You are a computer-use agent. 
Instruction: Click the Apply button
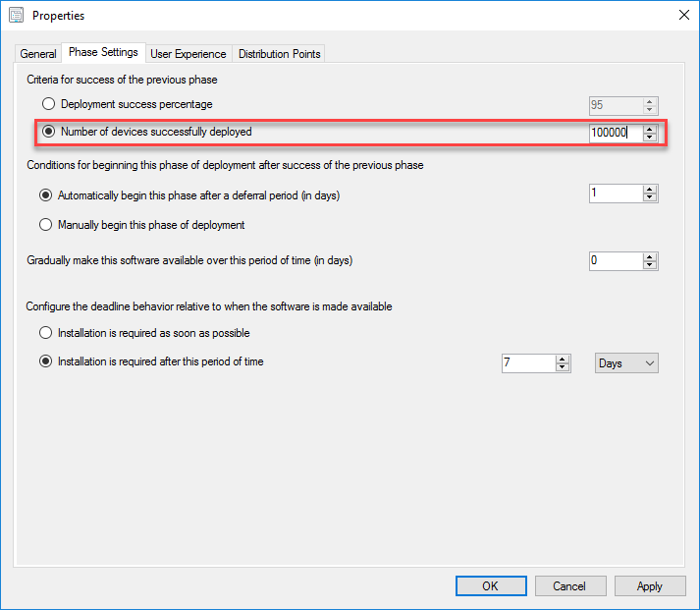click(650, 586)
